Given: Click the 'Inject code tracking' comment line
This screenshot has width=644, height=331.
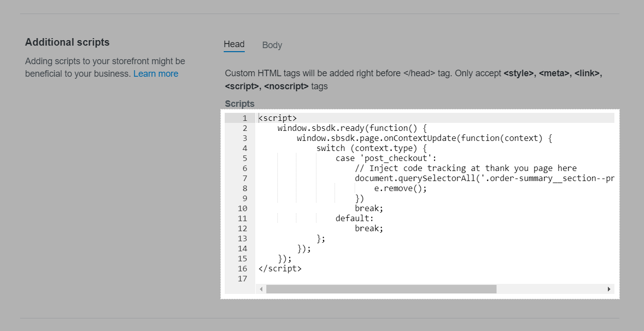Looking at the screenshot, I should (x=465, y=169).
